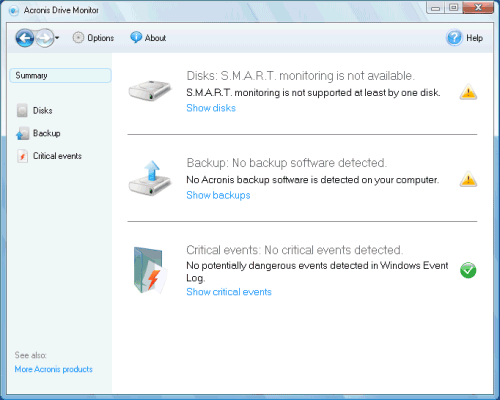
Task: Expand the navigation history dropdown arrow
Action: pyautogui.click(x=57, y=38)
